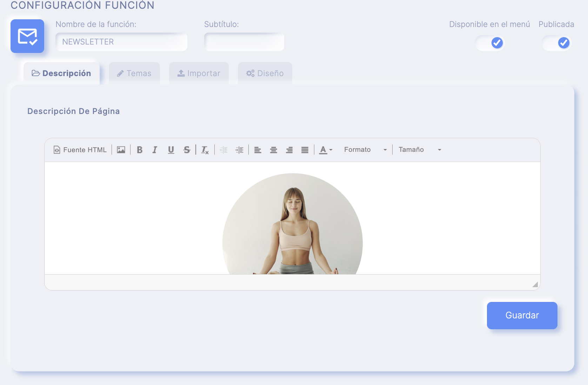This screenshot has height=385, width=588.
Task: Toggle underline formatting
Action: point(171,150)
